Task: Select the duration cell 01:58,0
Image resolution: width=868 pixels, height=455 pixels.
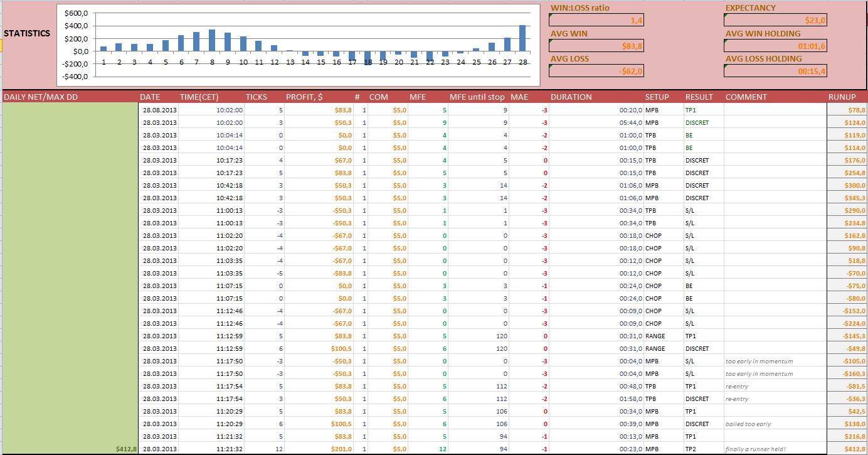Action: (596, 399)
